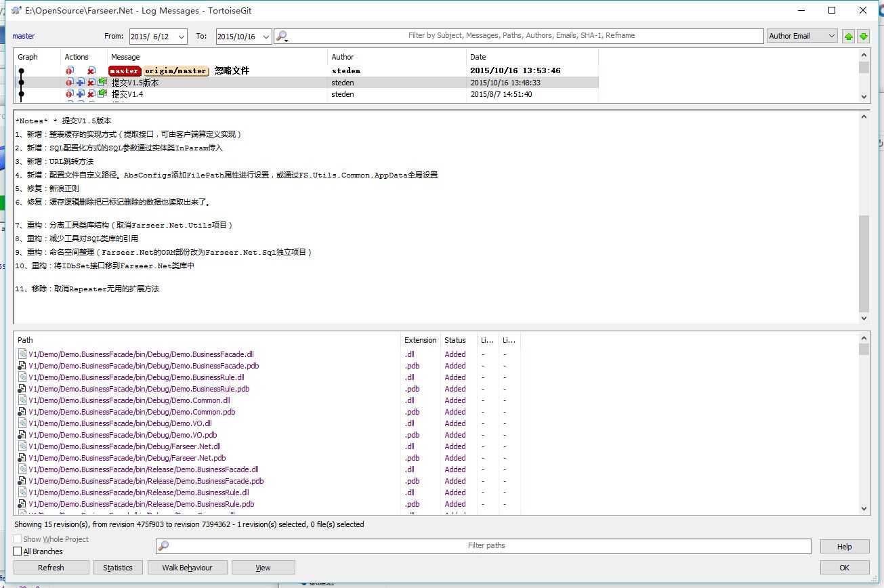Sort files by the Status column header
Image resolution: width=884 pixels, height=588 pixels.
pos(459,340)
